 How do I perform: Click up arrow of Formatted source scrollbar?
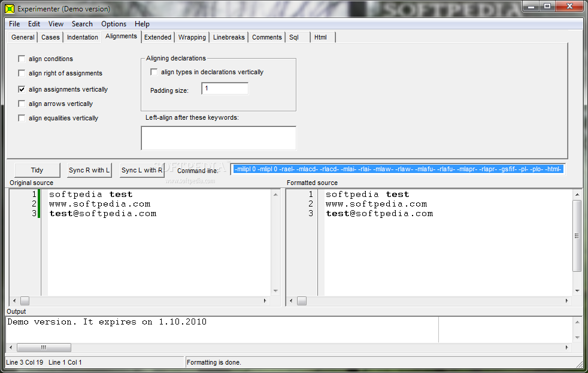click(577, 195)
